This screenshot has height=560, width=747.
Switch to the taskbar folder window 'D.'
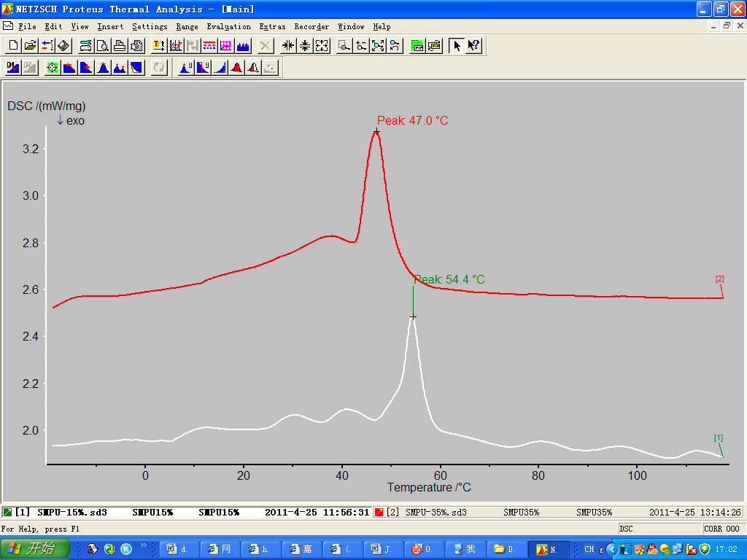508,549
